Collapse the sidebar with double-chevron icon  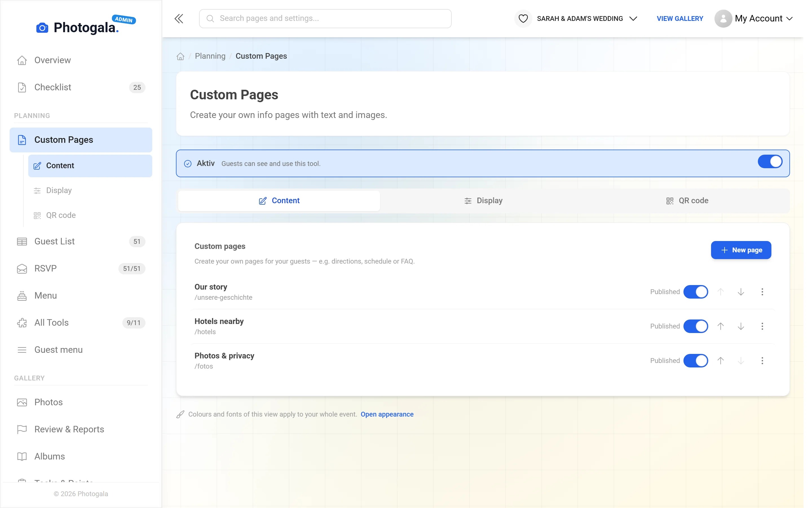(x=179, y=18)
